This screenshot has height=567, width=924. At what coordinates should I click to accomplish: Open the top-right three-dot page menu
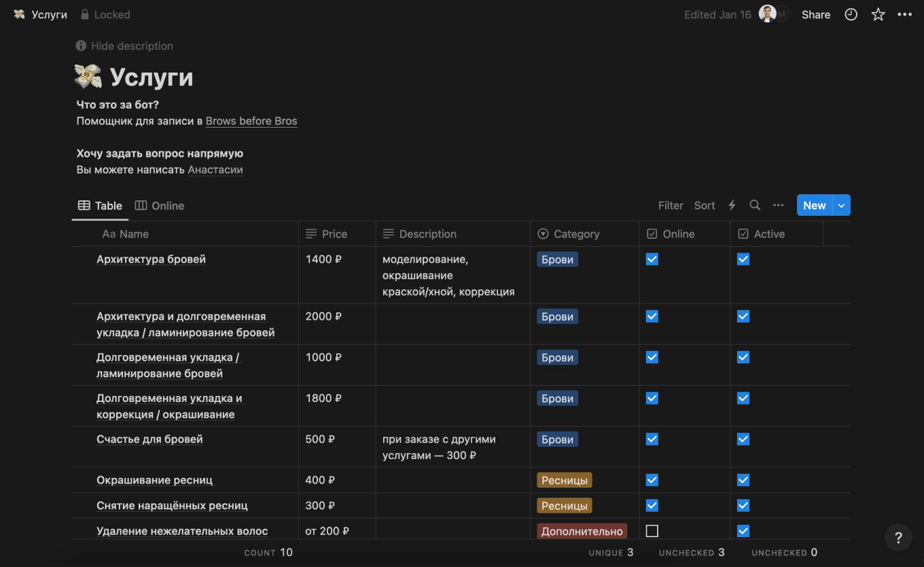tap(904, 14)
